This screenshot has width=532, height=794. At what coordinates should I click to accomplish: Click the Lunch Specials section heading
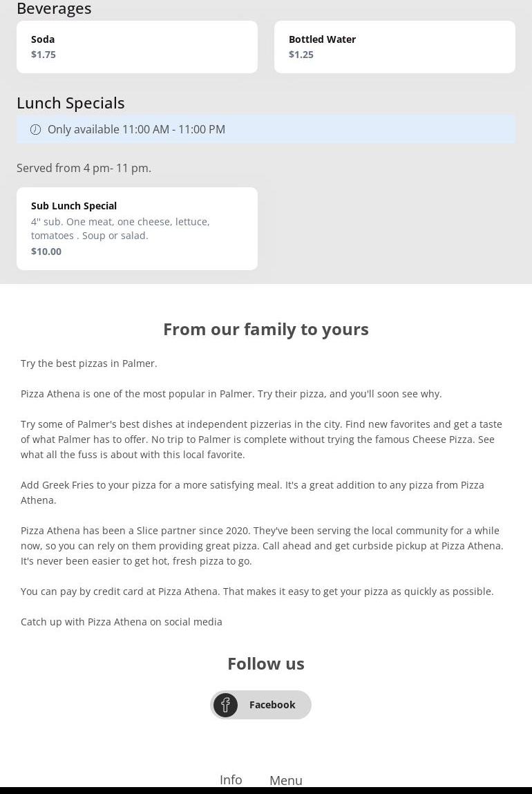(70, 103)
